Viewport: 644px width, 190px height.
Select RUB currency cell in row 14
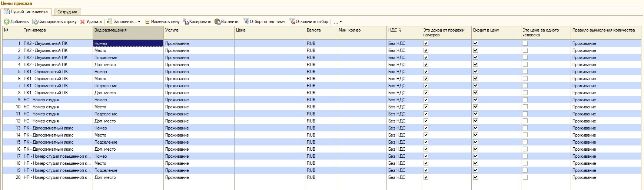click(x=321, y=135)
